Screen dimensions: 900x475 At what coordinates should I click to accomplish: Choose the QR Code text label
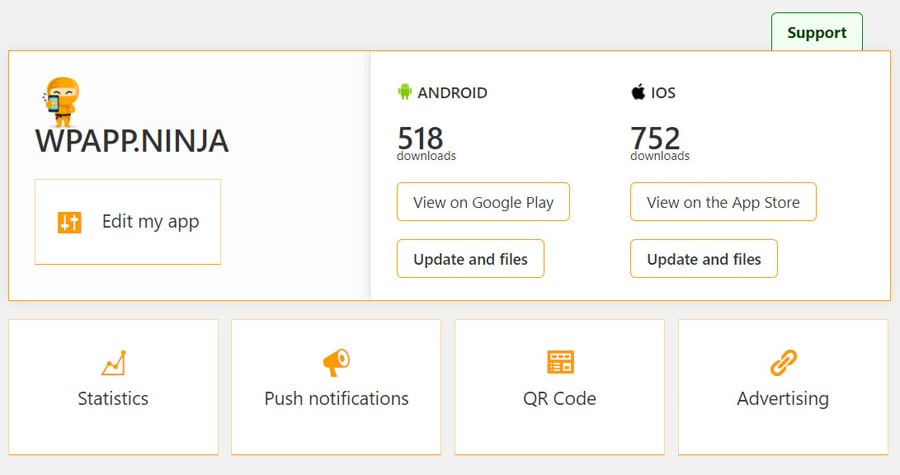click(560, 398)
